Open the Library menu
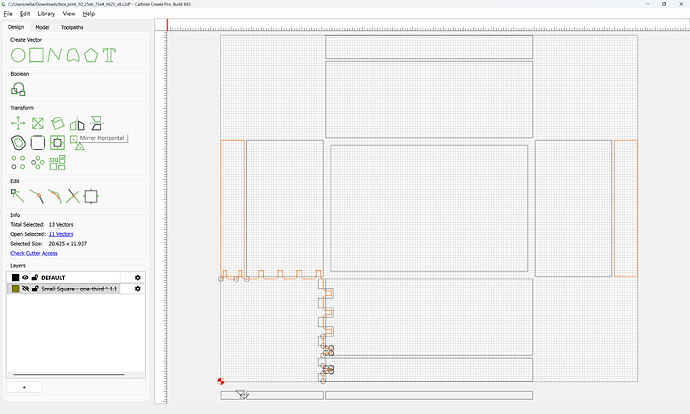 (x=46, y=14)
